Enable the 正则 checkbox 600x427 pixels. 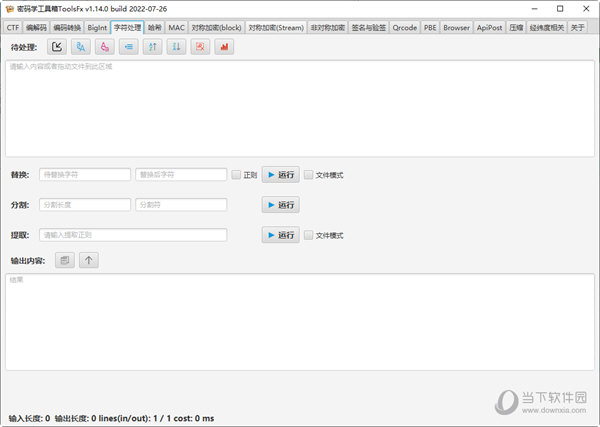click(x=236, y=175)
